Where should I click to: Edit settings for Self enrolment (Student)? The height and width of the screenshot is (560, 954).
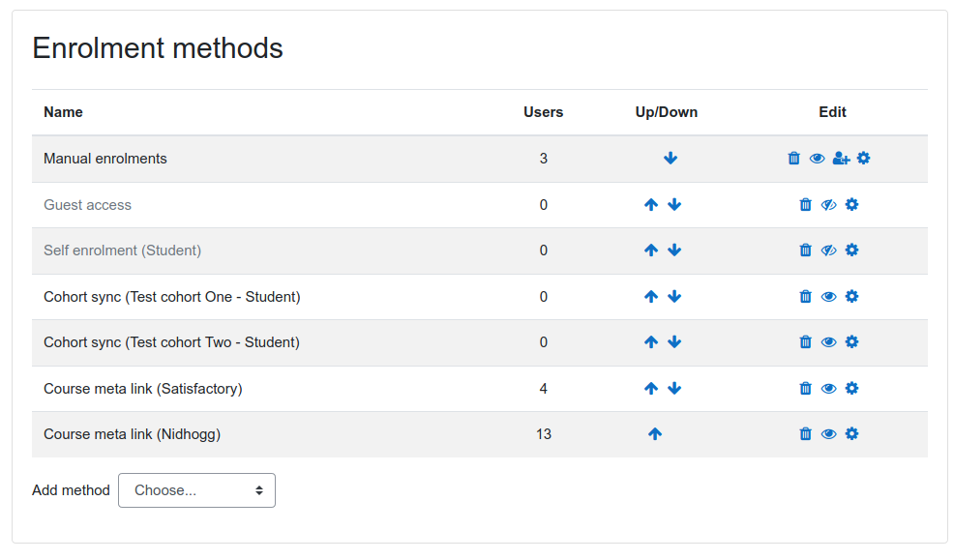coord(851,251)
